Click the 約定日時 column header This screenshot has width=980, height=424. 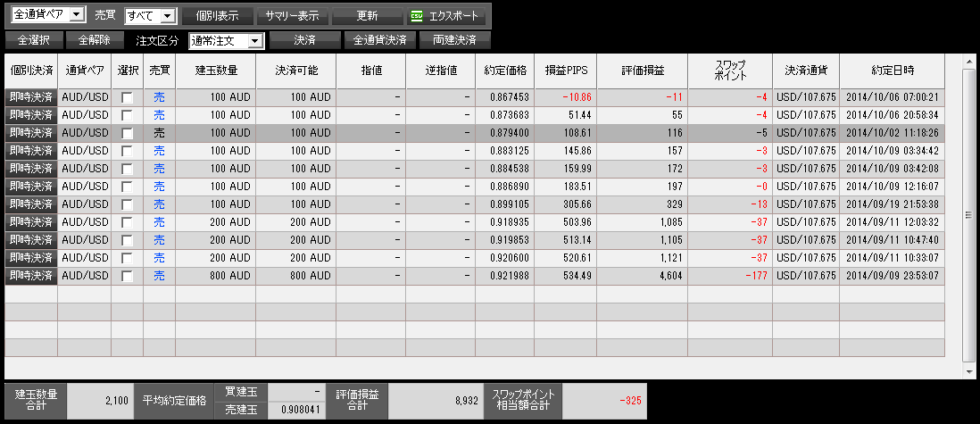coord(892,70)
